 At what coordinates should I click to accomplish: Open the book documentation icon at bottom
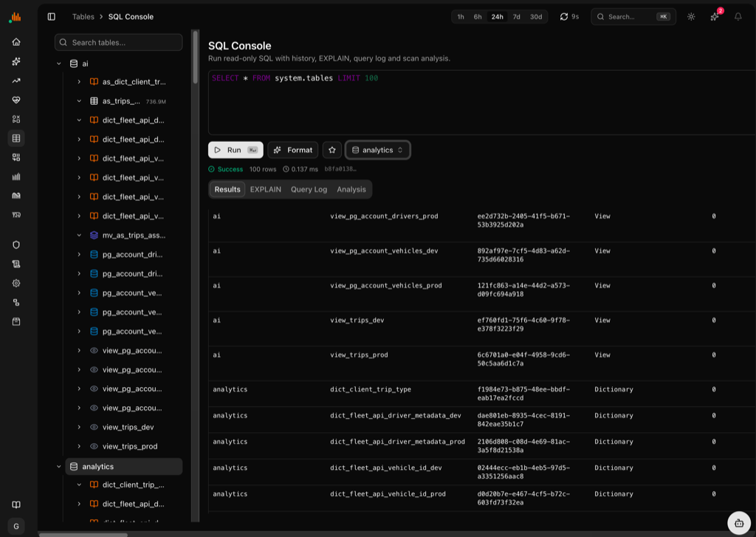16,504
